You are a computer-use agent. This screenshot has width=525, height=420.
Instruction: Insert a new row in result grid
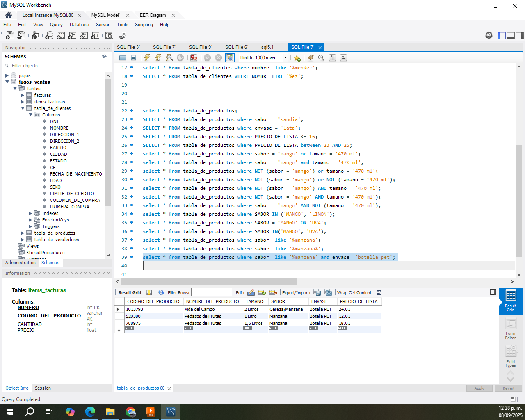pos(262,292)
